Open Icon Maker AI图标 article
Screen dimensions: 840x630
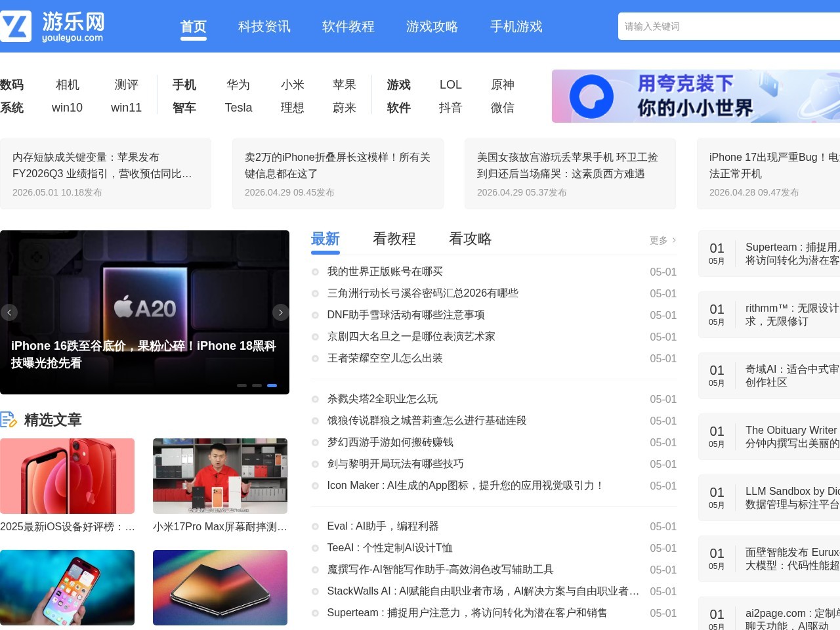(466, 486)
